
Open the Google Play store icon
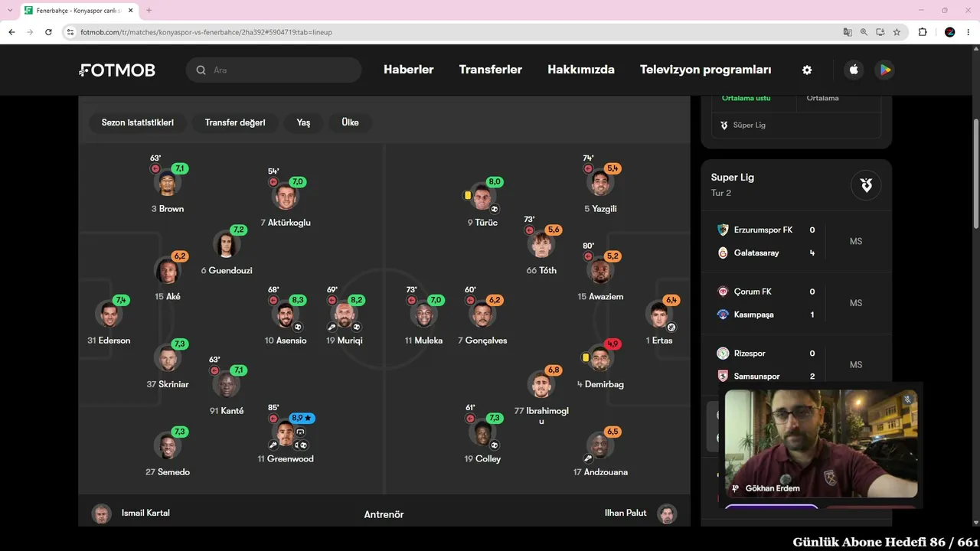pyautogui.click(x=884, y=70)
